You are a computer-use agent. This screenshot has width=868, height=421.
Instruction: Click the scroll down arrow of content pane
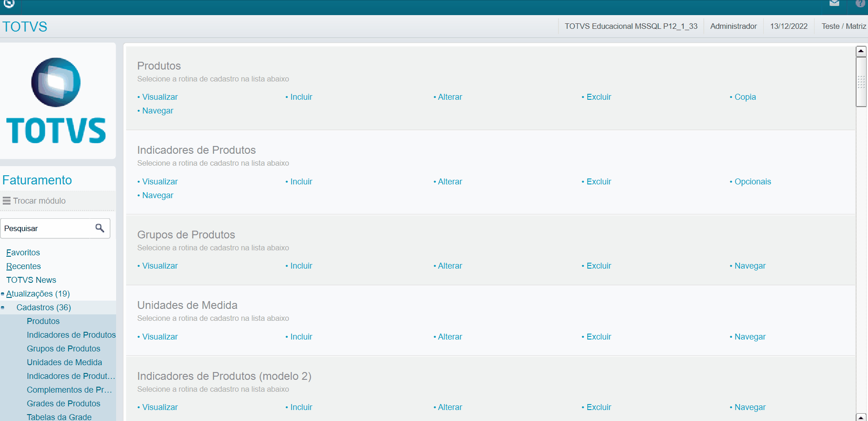861,417
